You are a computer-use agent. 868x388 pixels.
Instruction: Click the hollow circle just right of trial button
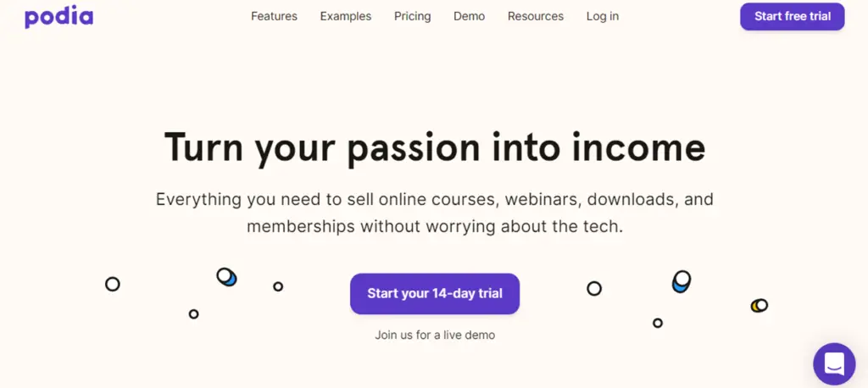pos(594,289)
